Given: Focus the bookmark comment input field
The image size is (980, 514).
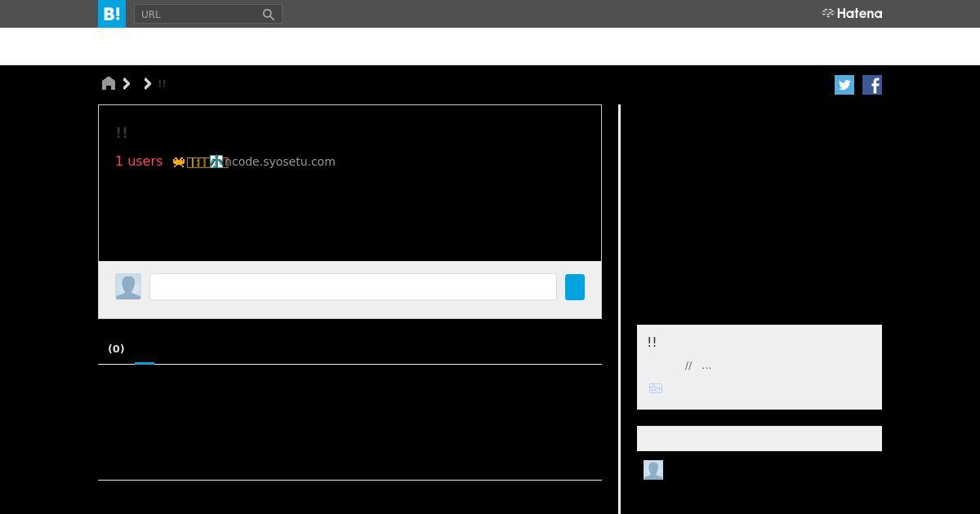Looking at the screenshot, I should click(x=353, y=286).
